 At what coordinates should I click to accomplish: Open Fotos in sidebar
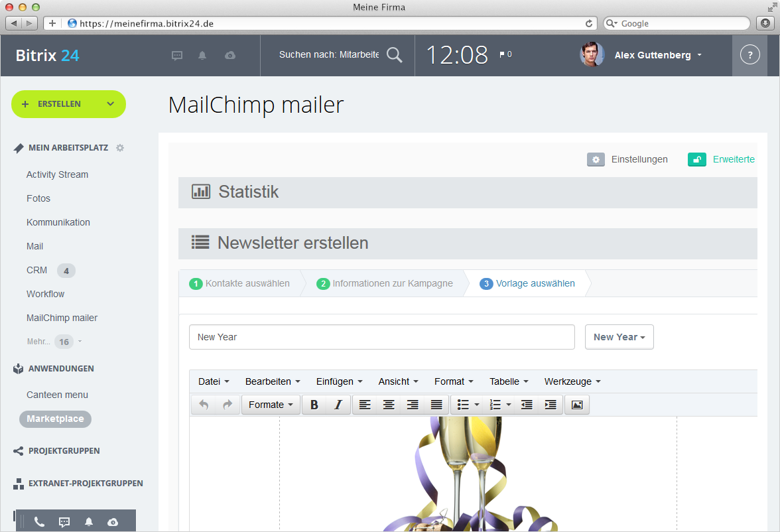[x=38, y=198]
